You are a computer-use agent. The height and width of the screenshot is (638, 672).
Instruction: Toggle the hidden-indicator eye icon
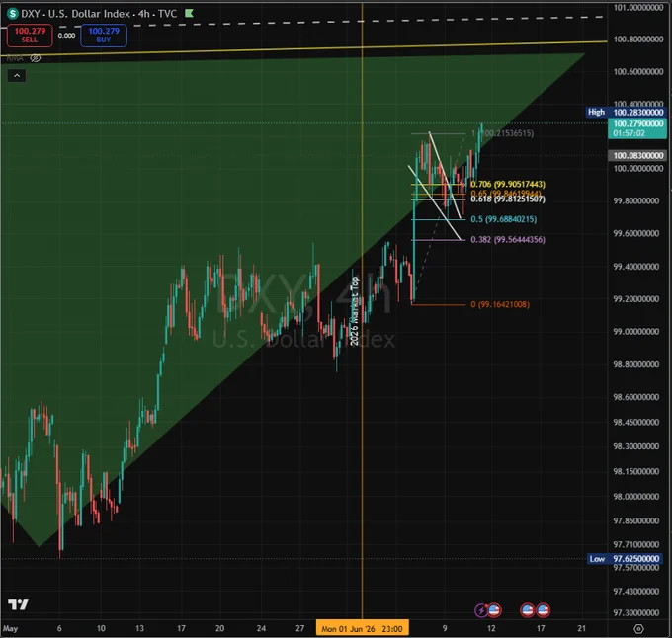coord(36,58)
